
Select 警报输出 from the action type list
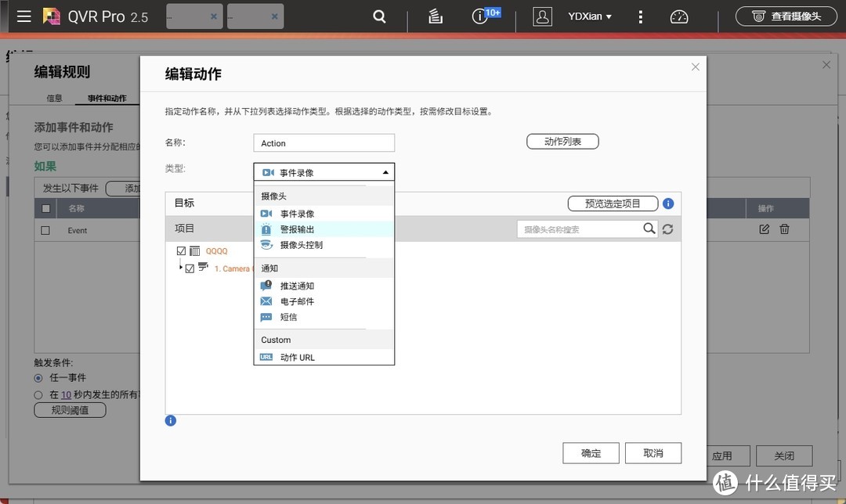pos(297,229)
